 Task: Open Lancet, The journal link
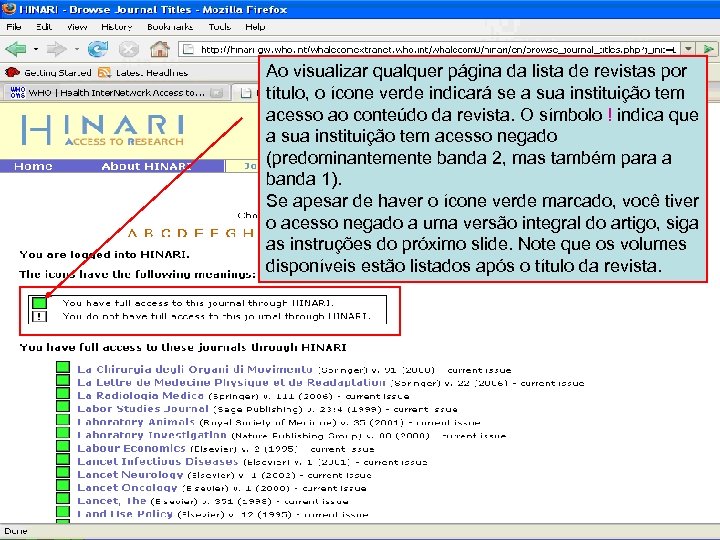pyautogui.click(x=112, y=501)
